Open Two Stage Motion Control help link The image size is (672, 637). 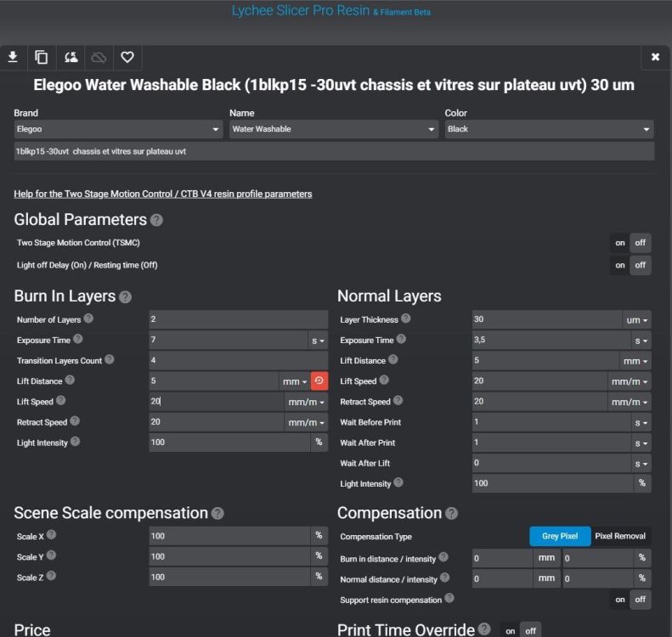click(163, 194)
